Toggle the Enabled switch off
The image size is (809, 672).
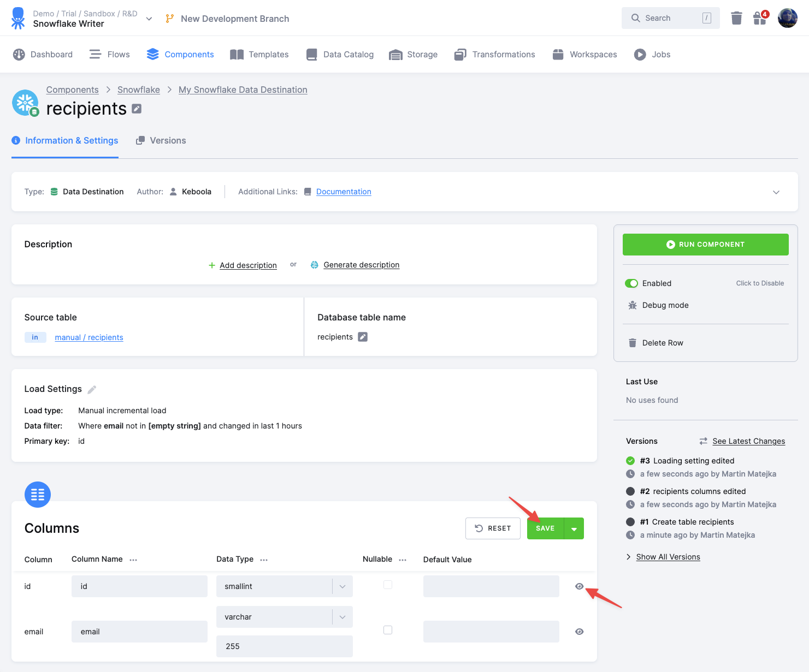631,283
